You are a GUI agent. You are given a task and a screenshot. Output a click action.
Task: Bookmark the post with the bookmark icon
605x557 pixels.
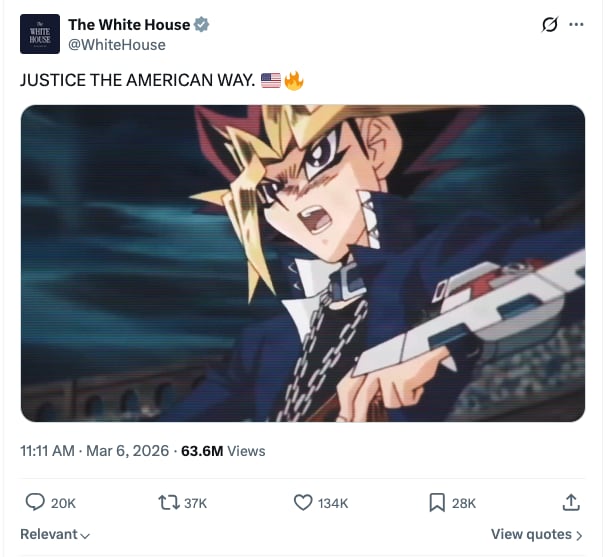(x=437, y=503)
